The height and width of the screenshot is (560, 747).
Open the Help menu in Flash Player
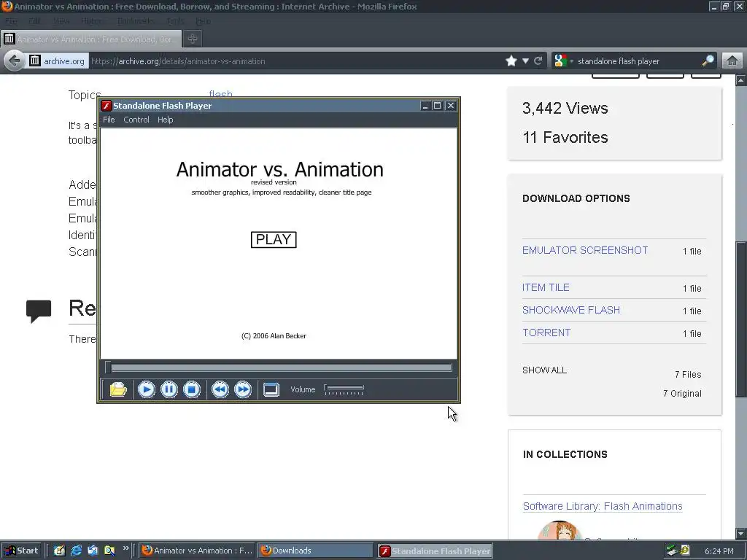166,120
